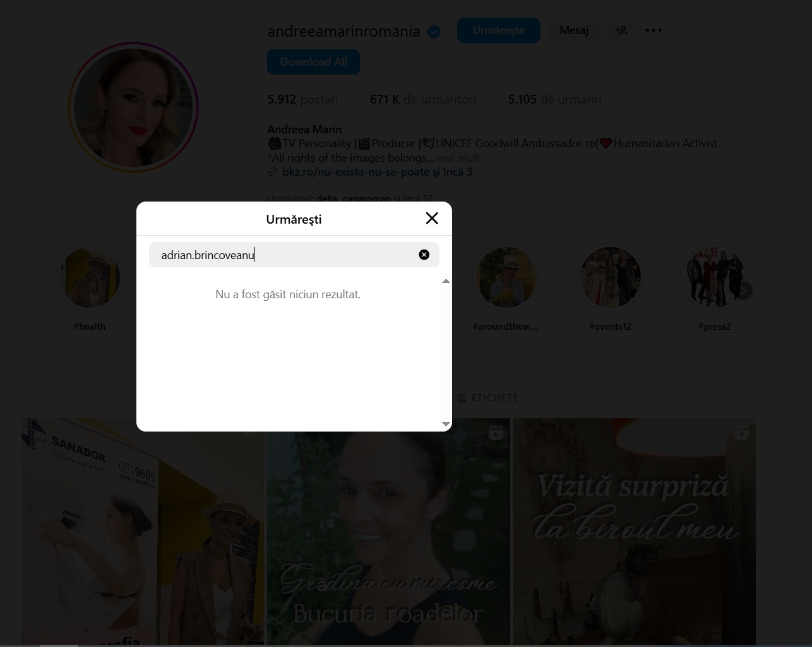Click the adrian.brincoveanu search input

(x=284, y=255)
